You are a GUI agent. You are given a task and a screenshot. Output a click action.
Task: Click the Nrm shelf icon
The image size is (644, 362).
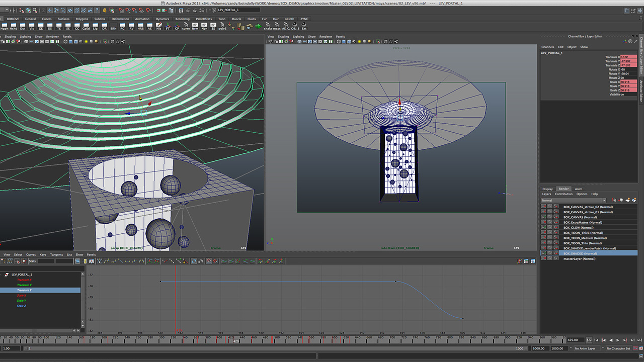pyautogui.click(x=195, y=26)
